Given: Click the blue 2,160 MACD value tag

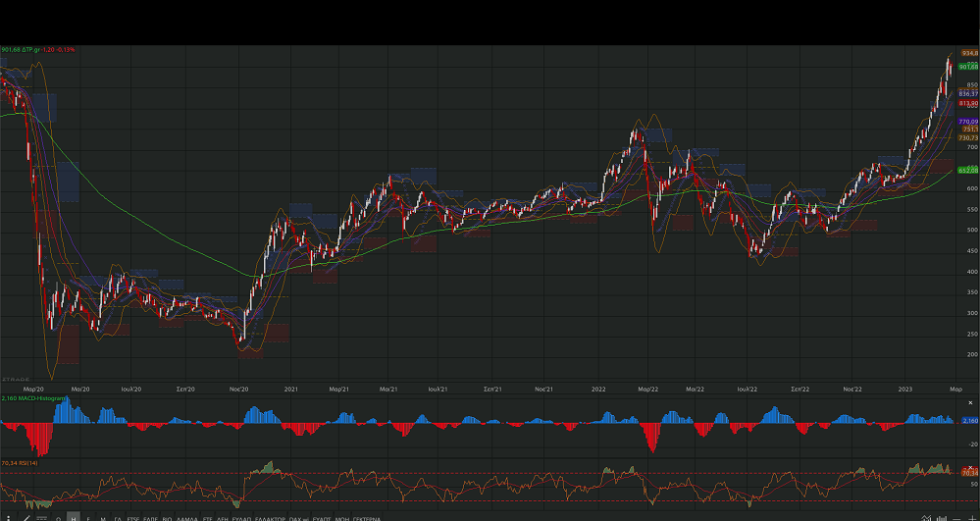Looking at the screenshot, I should pos(969,421).
